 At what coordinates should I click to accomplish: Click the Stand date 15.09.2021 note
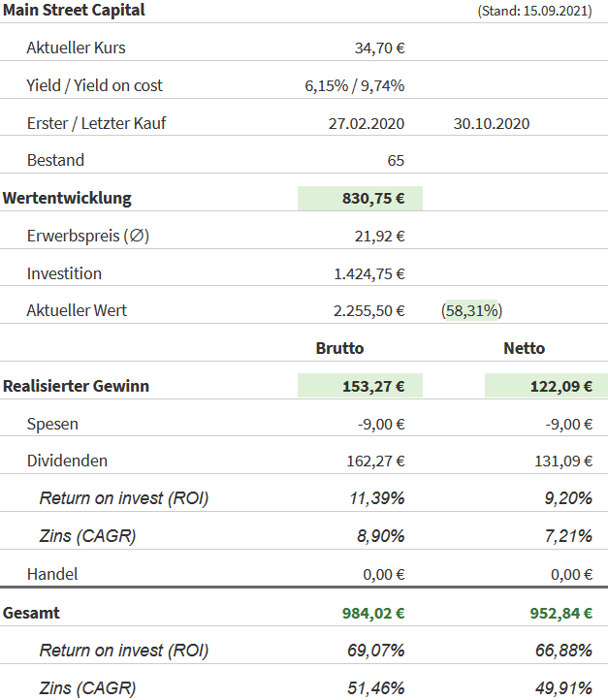pyautogui.click(x=534, y=12)
